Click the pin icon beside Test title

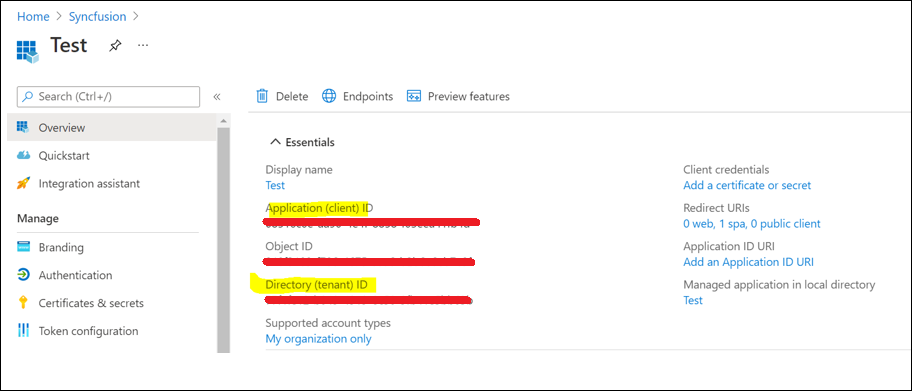[115, 46]
